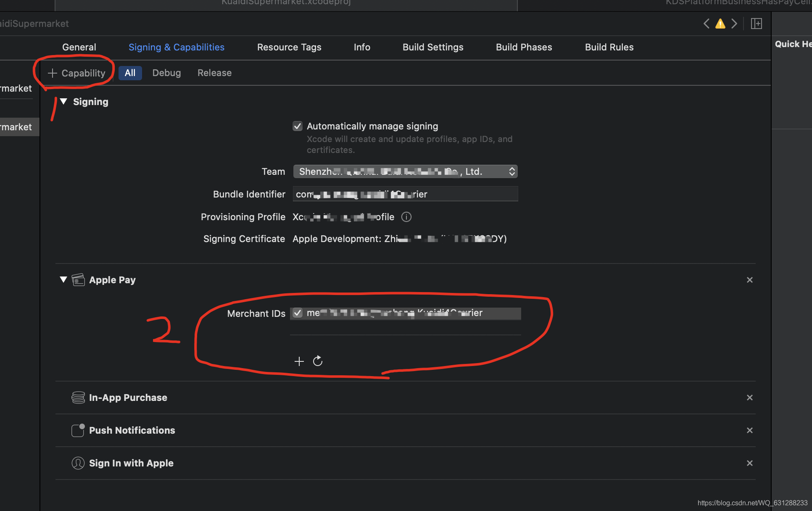Viewport: 812px width, 511px height.
Task: Open the Info tab
Action: tap(362, 47)
